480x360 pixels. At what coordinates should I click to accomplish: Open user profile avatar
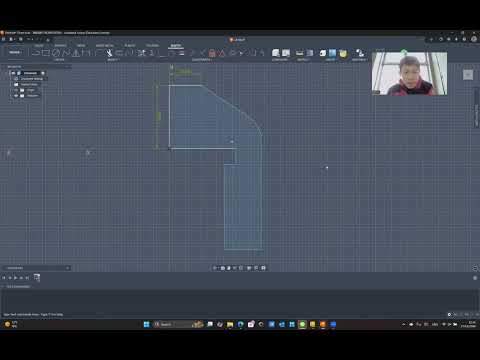point(474,39)
